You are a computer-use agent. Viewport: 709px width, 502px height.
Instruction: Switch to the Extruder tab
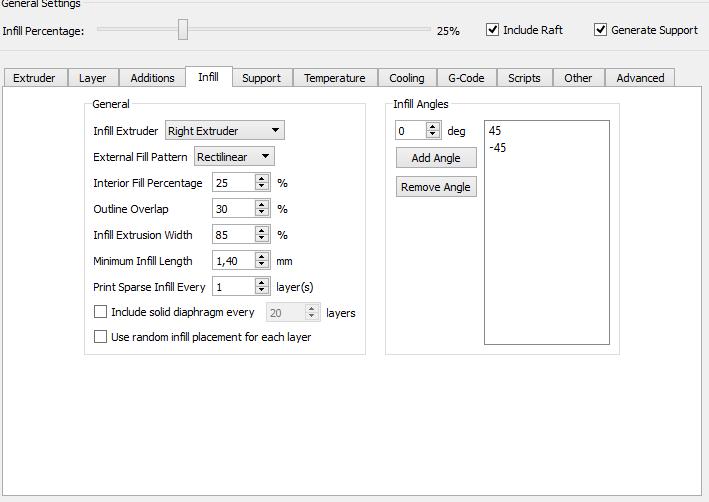click(x=34, y=78)
